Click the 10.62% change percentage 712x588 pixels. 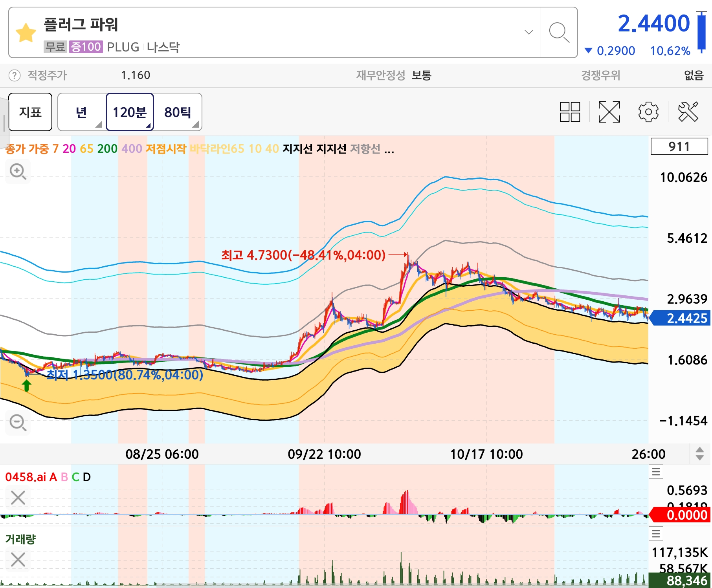tap(670, 51)
